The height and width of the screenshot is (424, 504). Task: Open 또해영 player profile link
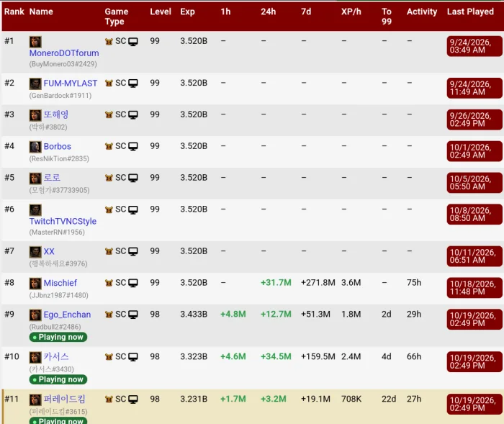pyautogui.click(x=56, y=114)
